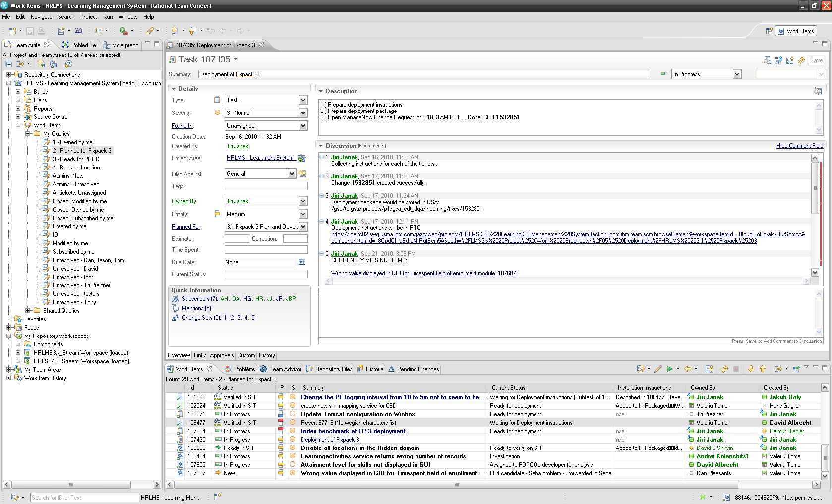Refresh the work item editor

coord(801,60)
